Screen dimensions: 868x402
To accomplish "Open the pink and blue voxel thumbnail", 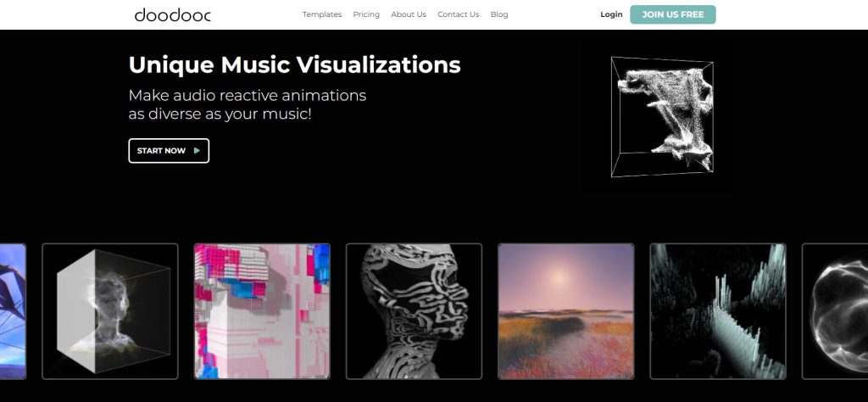I will (262, 310).
